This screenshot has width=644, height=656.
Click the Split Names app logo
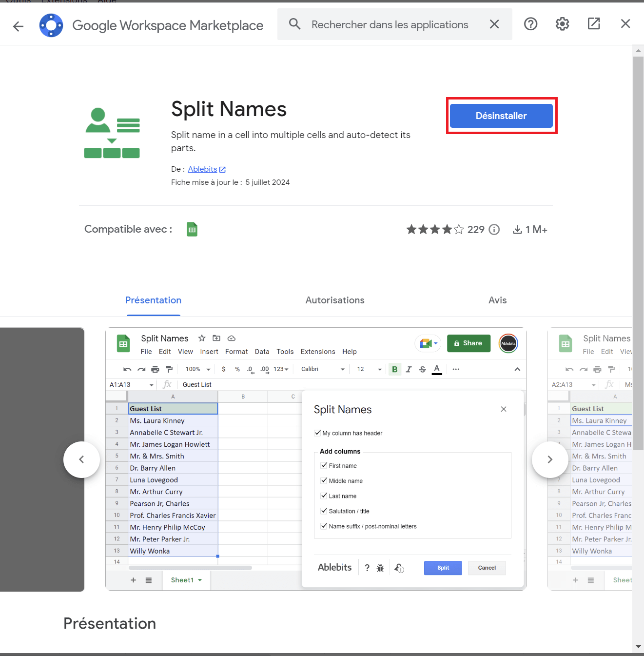[112, 133]
